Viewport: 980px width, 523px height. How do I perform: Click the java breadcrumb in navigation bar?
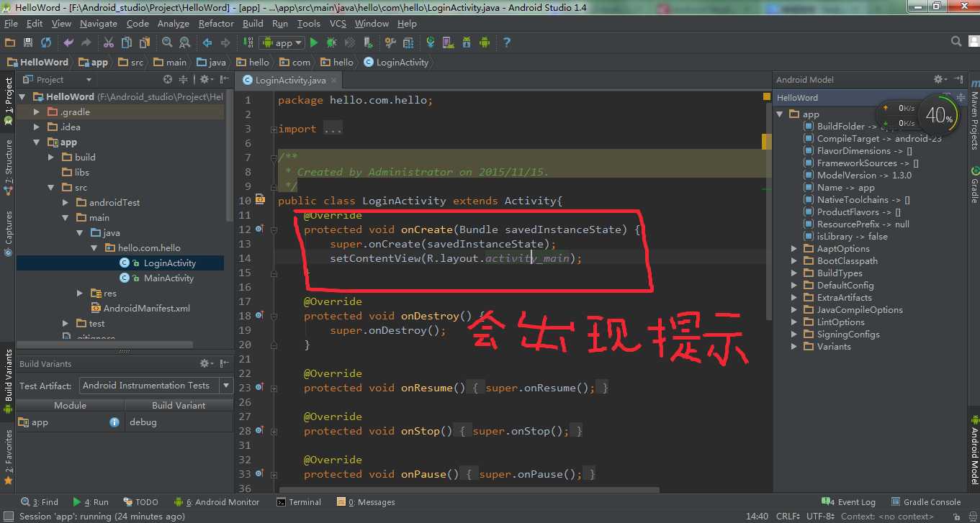pyautogui.click(x=210, y=63)
